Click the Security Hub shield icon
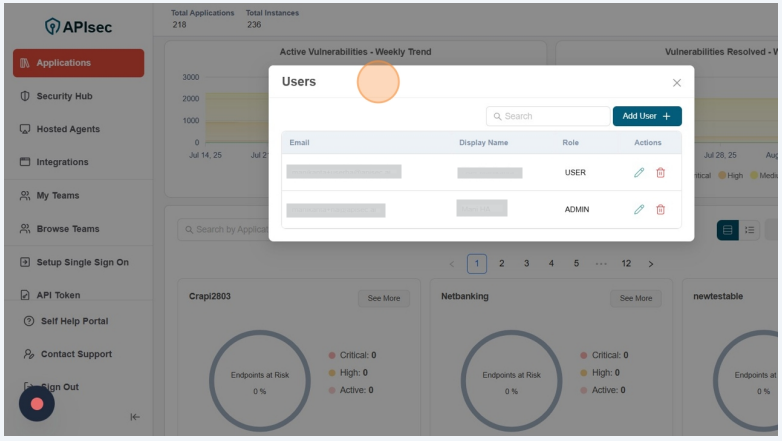782x441 pixels. click(24, 96)
